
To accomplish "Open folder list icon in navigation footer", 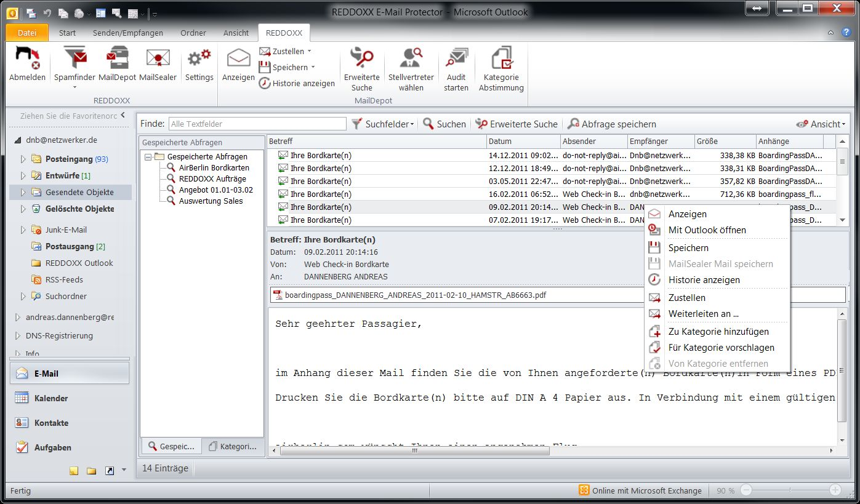I will click(x=92, y=471).
